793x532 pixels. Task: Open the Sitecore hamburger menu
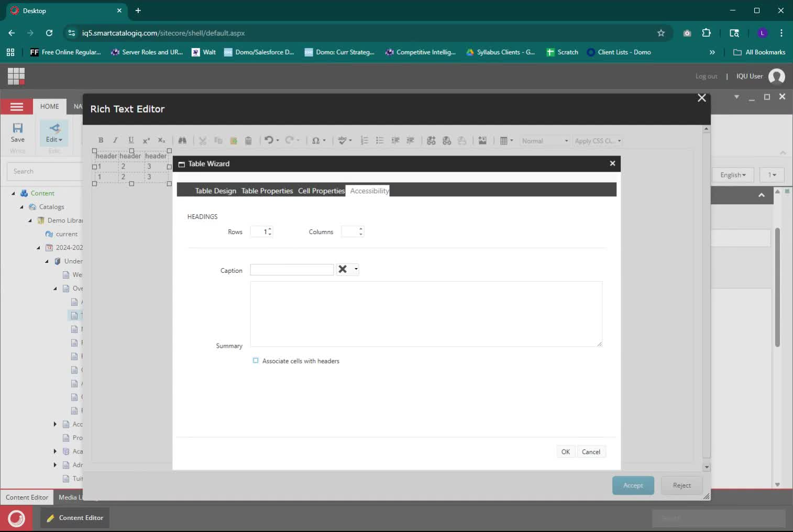pos(17,107)
